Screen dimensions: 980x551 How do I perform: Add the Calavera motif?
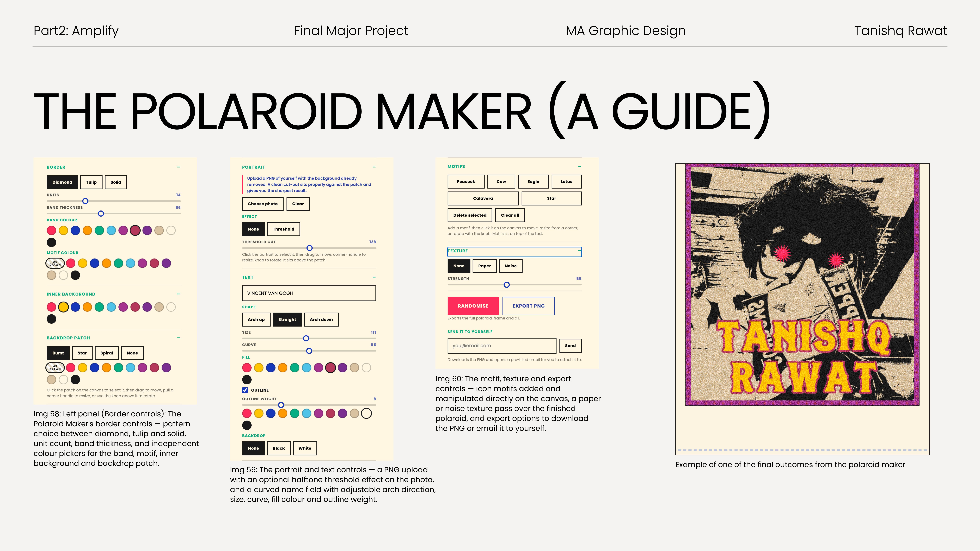click(483, 198)
